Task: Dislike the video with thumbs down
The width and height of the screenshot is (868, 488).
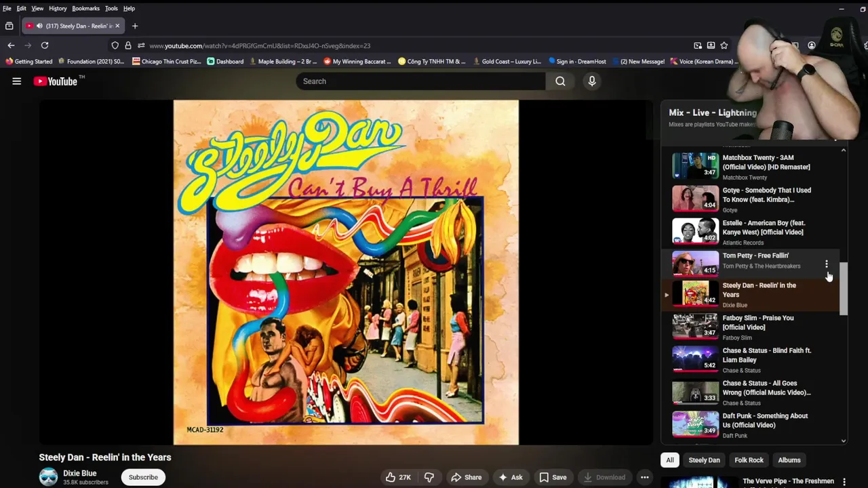Action: [x=429, y=477]
